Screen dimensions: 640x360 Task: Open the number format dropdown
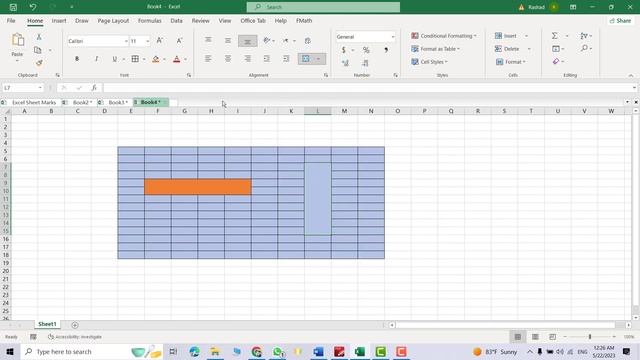point(393,37)
